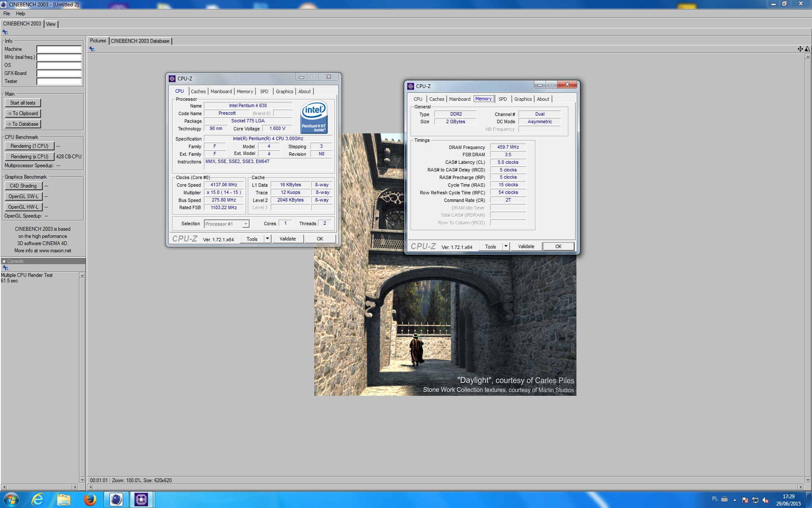Click Start all tests button
Screen dimensions: 812x508
[23, 103]
